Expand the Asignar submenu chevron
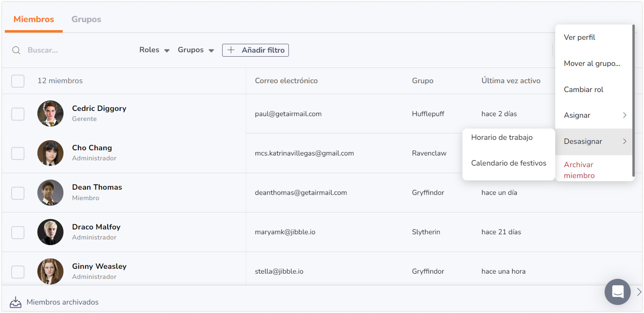The height and width of the screenshot is (313, 644). 624,115
